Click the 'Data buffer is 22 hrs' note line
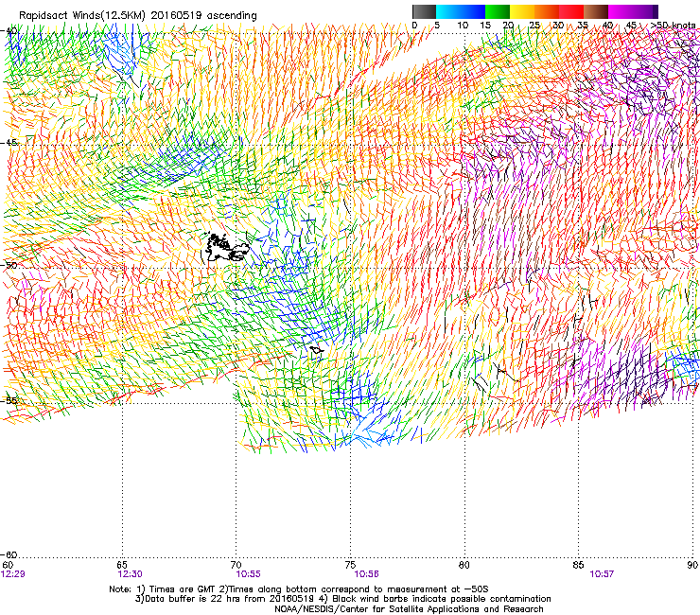This screenshot has height=615, width=700. [x=342, y=599]
